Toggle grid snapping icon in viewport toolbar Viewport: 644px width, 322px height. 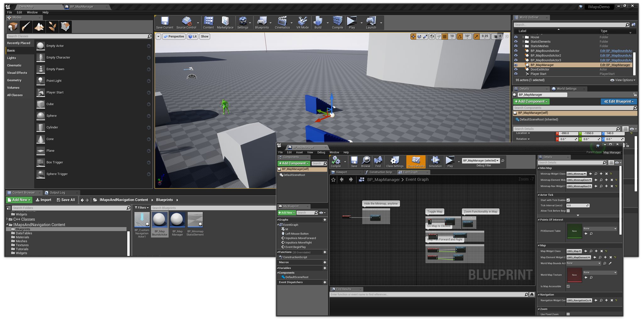pos(445,36)
